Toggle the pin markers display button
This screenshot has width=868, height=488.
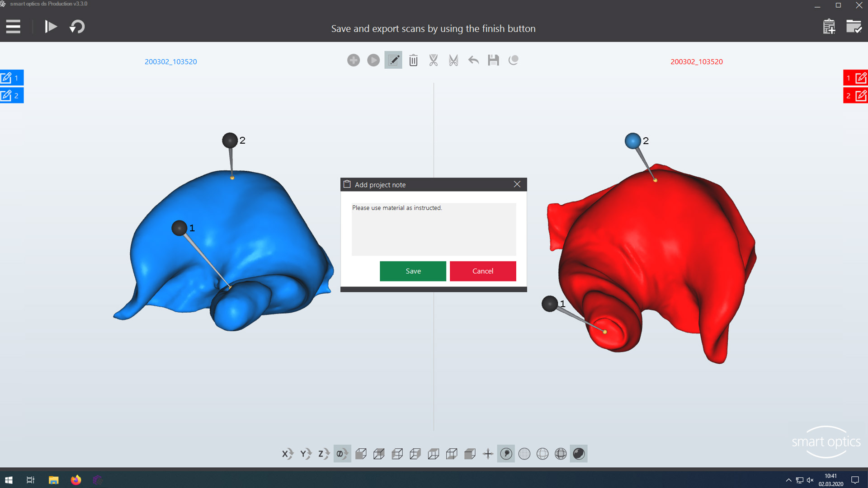[506, 454]
